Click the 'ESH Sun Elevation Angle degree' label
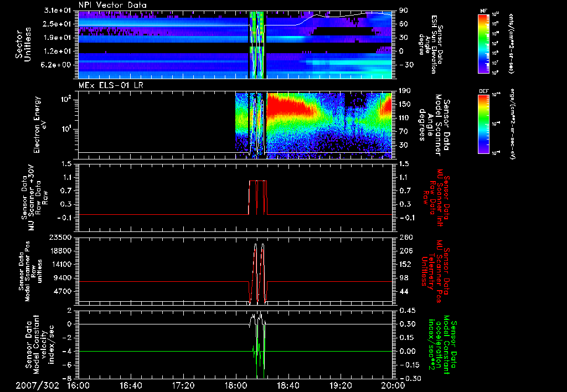The height and width of the screenshot is (392, 567). (x=430, y=44)
